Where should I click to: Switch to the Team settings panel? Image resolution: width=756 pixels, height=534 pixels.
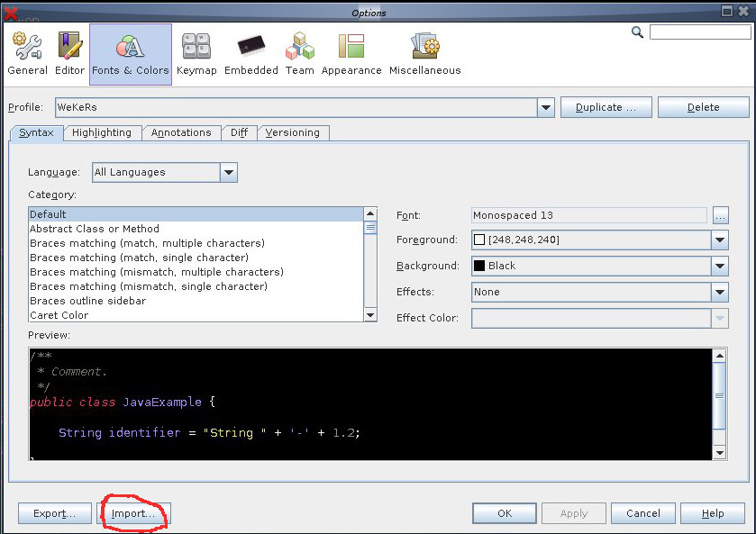299,51
